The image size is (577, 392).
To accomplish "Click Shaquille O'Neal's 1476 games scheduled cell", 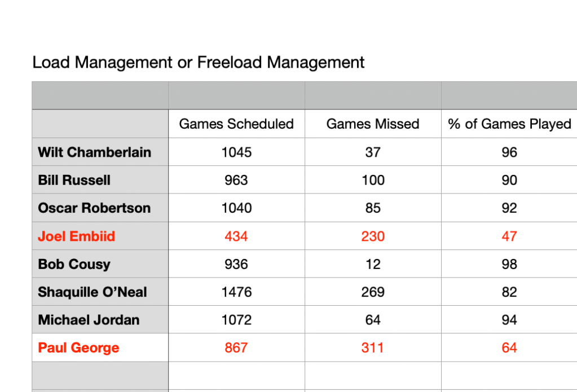I will coord(236,292).
